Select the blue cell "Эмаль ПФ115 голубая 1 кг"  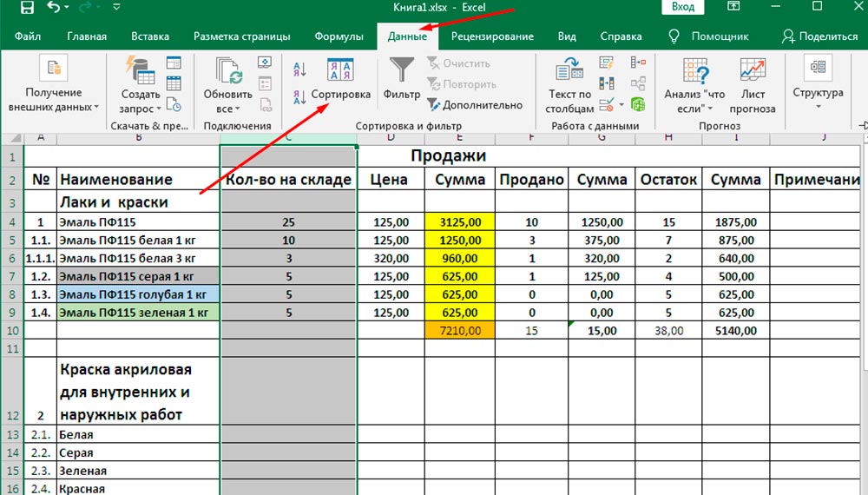click(138, 294)
